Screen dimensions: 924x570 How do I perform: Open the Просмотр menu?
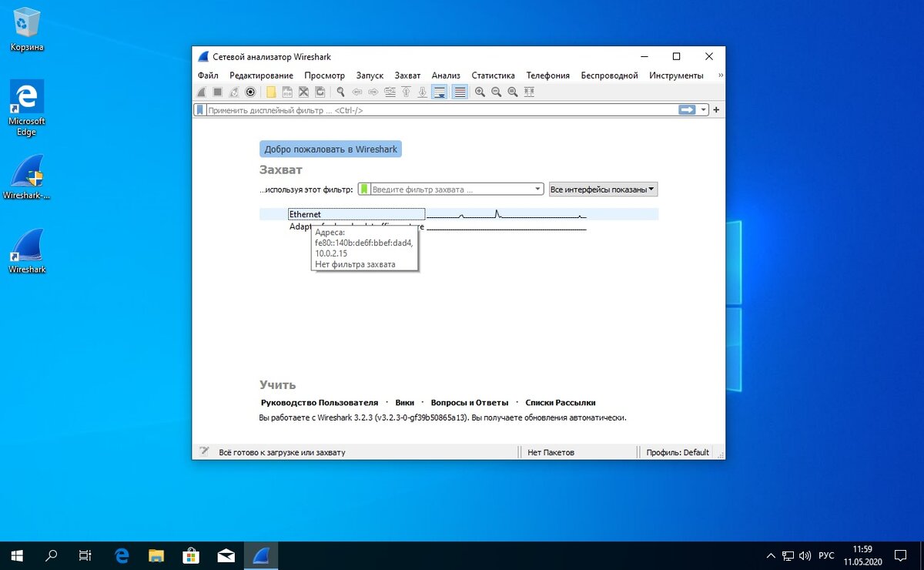click(x=324, y=75)
